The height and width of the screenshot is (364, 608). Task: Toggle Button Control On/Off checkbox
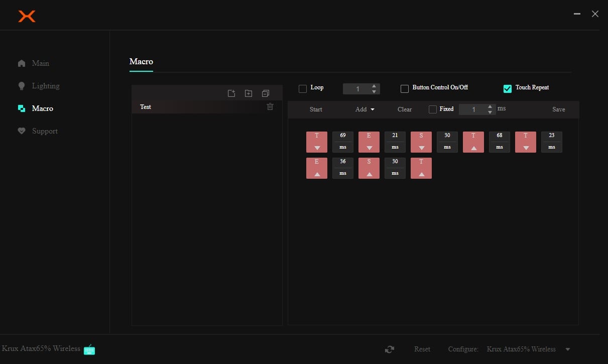(405, 89)
